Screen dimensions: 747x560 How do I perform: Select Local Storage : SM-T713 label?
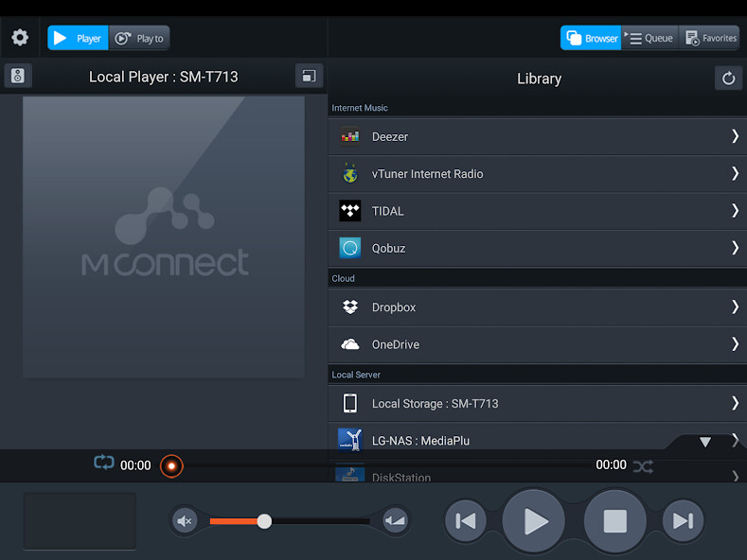pos(435,403)
